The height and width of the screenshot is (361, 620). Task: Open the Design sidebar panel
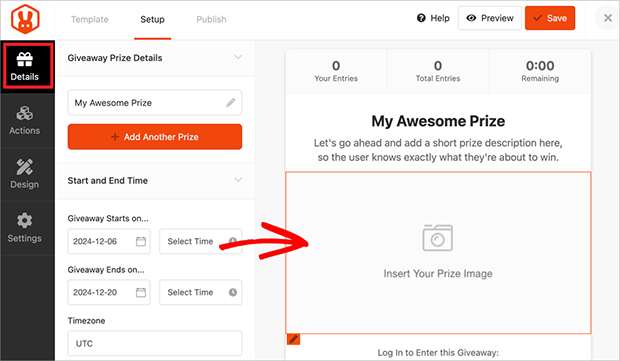(25, 174)
